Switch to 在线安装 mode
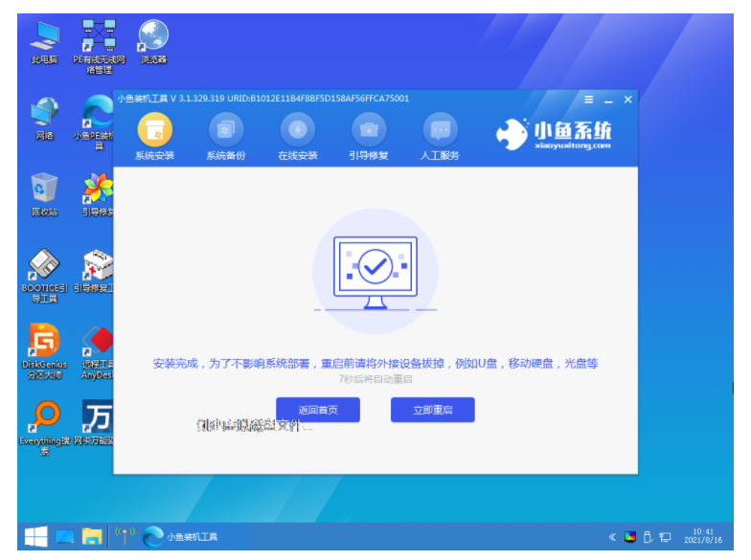 pos(297,136)
